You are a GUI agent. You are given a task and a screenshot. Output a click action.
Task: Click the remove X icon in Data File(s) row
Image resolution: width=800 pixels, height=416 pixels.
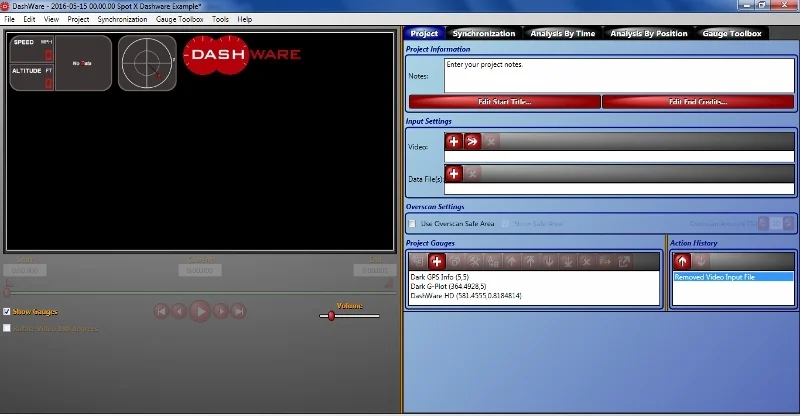pyautogui.click(x=472, y=174)
